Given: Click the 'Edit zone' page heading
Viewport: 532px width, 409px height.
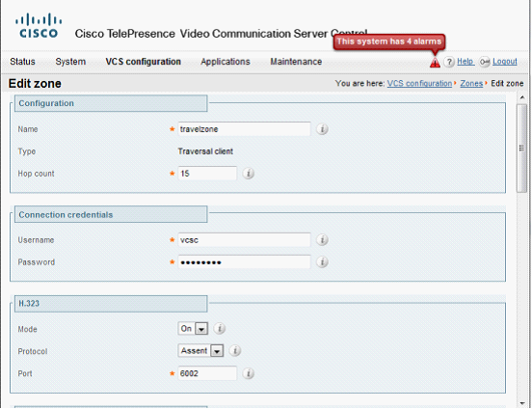Looking at the screenshot, I should [35, 84].
